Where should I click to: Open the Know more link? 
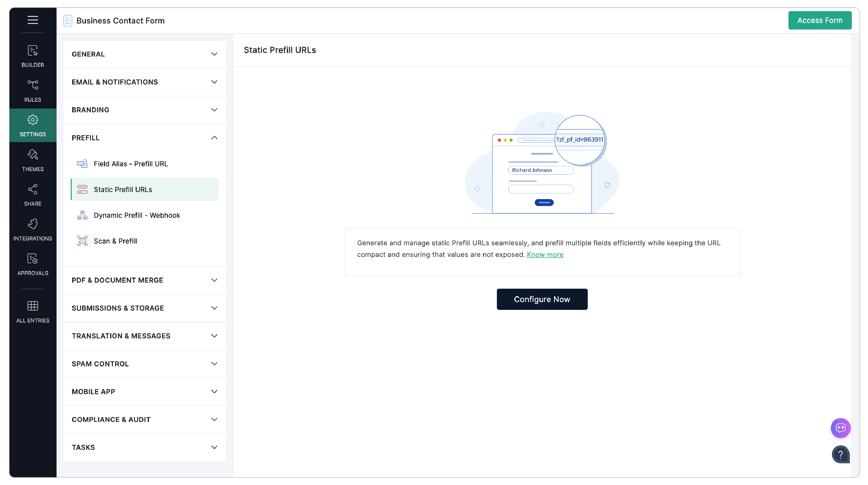click(x=545, y=255)
